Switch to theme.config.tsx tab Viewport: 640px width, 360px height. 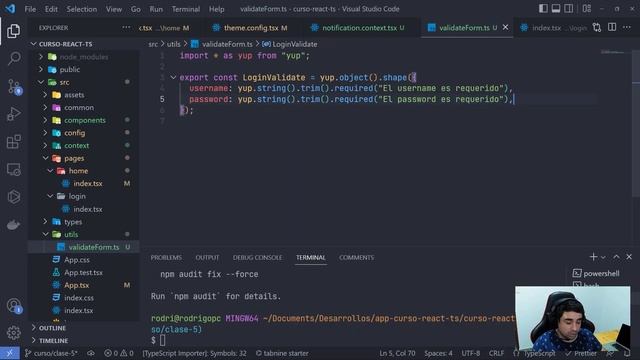point(250,28)
